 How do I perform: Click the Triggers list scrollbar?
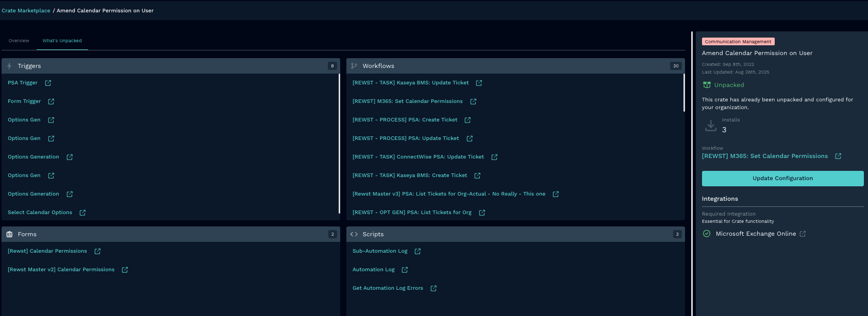339,143
